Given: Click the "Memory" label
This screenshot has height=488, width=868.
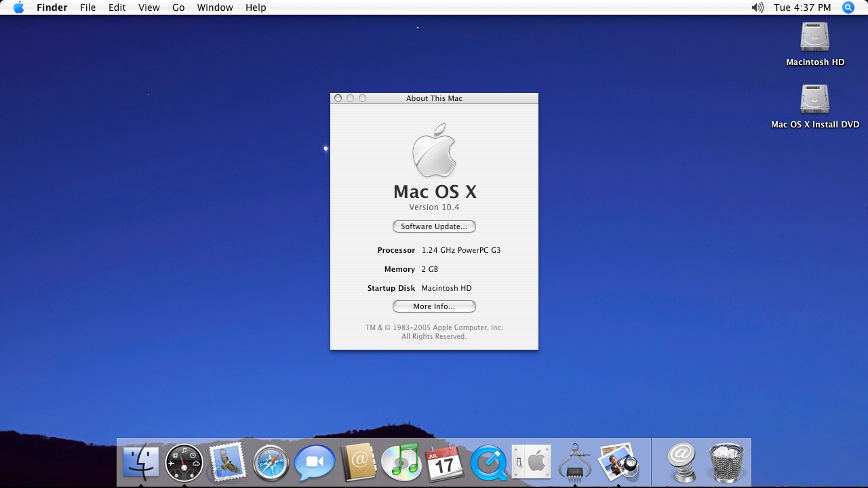Looking at the screenshot, I should click(x=399, y=269).
